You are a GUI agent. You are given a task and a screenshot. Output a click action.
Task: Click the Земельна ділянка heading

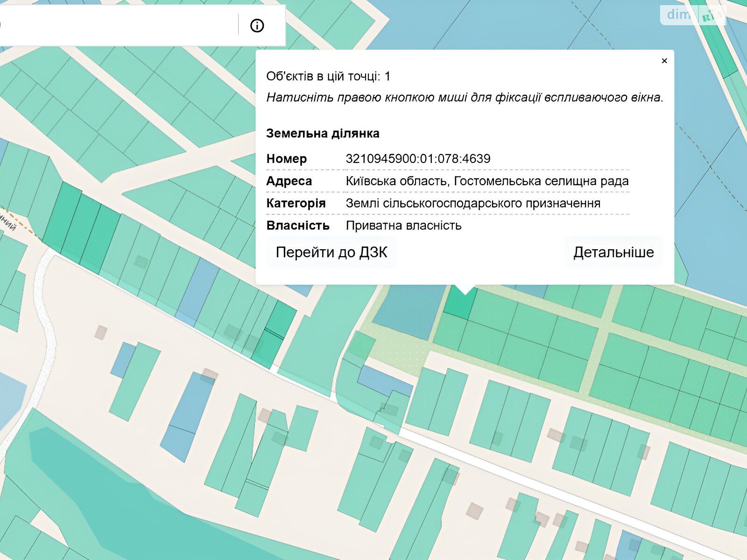pyautogui.click(x=323, y=133)
